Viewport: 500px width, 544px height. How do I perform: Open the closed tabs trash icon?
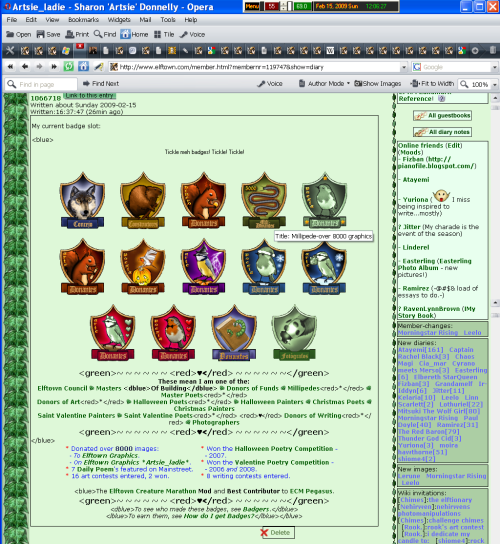(x=492, y=51)
